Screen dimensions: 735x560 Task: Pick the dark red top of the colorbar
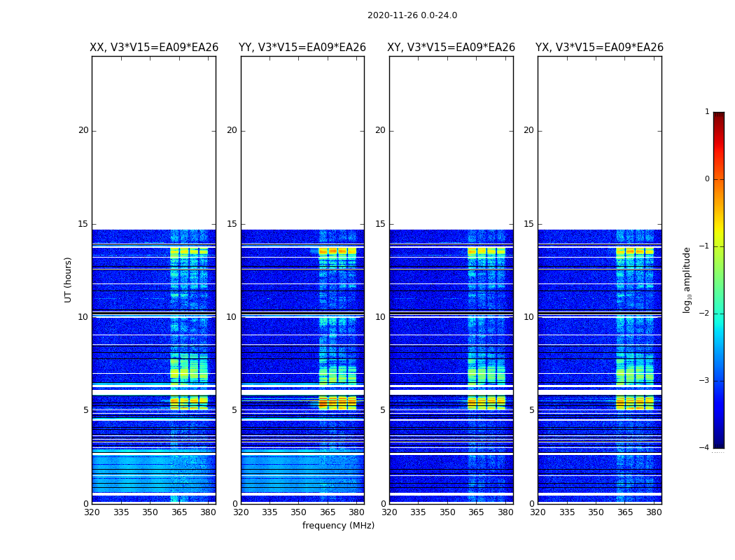[718, 116]
